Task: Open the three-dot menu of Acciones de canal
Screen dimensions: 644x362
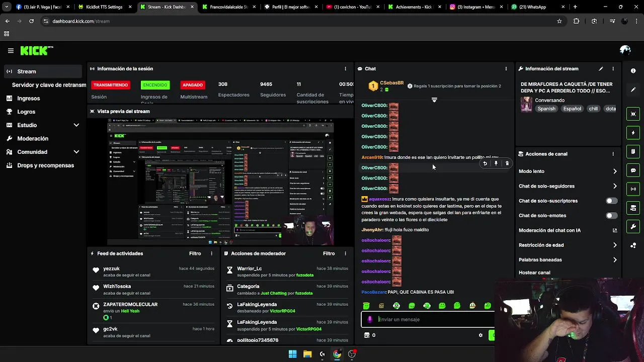Action: pos(613,154)
